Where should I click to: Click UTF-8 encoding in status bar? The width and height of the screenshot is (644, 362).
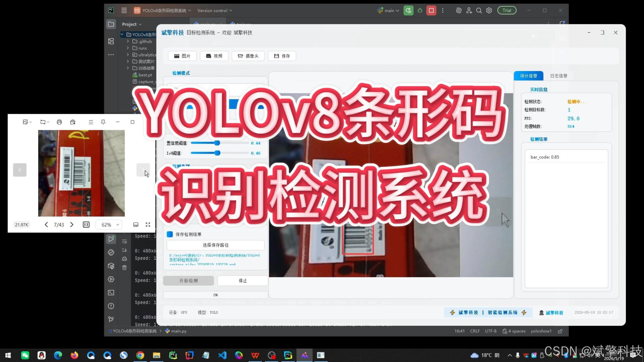(x=491, y=331)
